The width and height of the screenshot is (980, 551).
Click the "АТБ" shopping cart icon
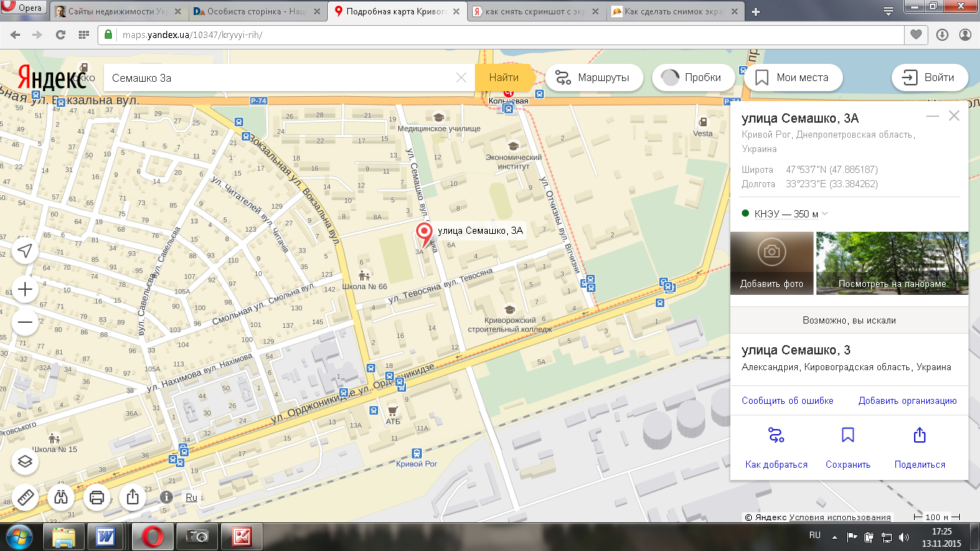pos(392,411)
